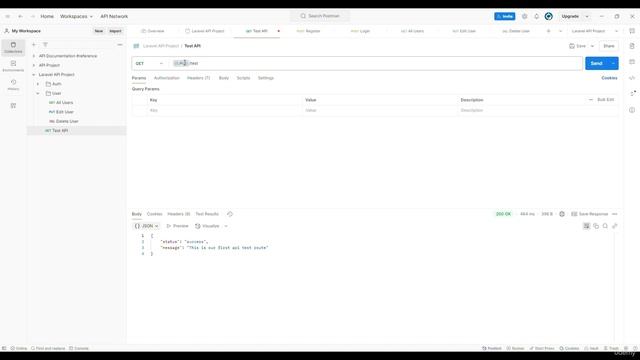Open the Collections sidebar panel
Screen dimensions: 640x360
pyautogui.click(x=13, y=47)
